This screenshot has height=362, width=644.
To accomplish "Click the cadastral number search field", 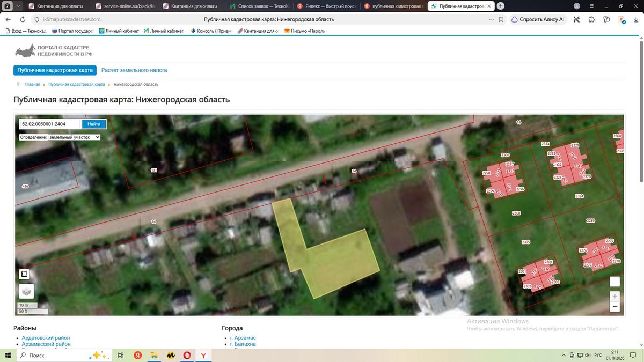I will click(50, 124).
